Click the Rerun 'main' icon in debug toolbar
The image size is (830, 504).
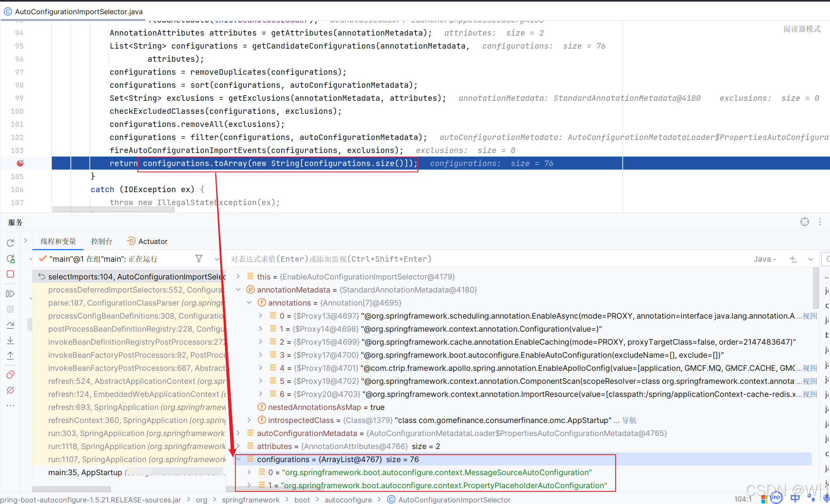(10, 242)
